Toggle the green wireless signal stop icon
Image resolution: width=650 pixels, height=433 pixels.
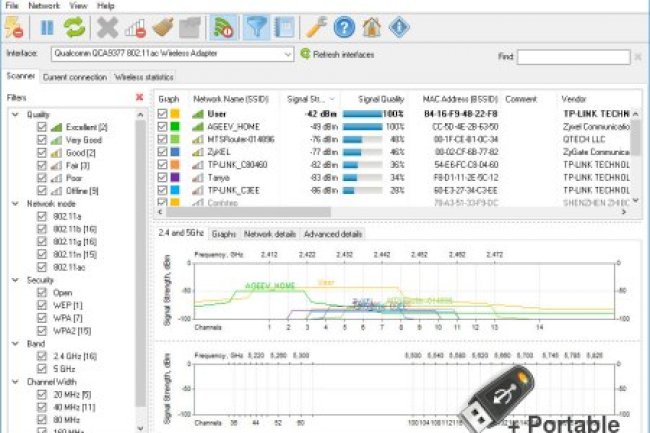[223, 27]
